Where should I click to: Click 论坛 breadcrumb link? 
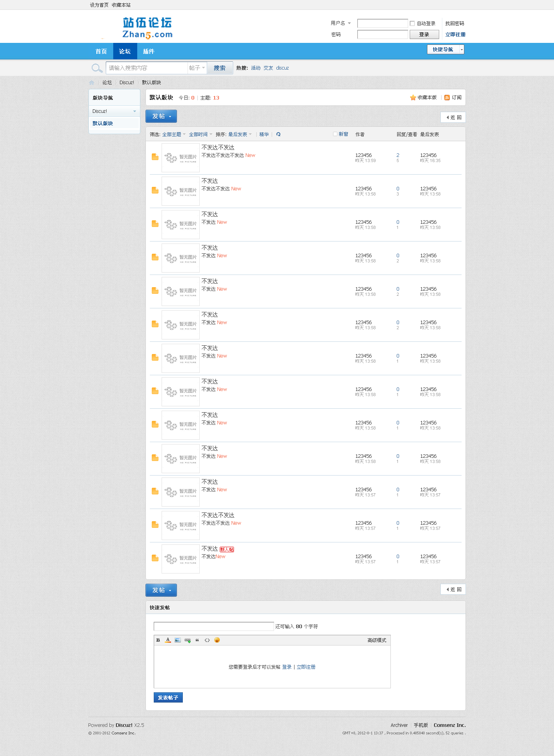point(107,83)
